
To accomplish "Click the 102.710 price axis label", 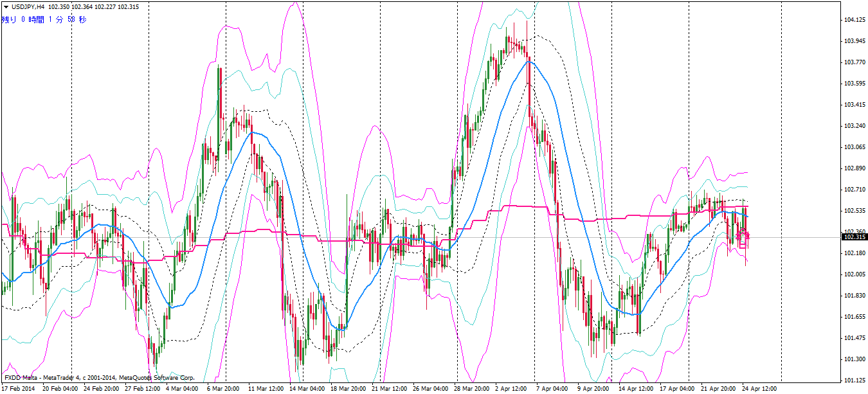I will point(854,190).
